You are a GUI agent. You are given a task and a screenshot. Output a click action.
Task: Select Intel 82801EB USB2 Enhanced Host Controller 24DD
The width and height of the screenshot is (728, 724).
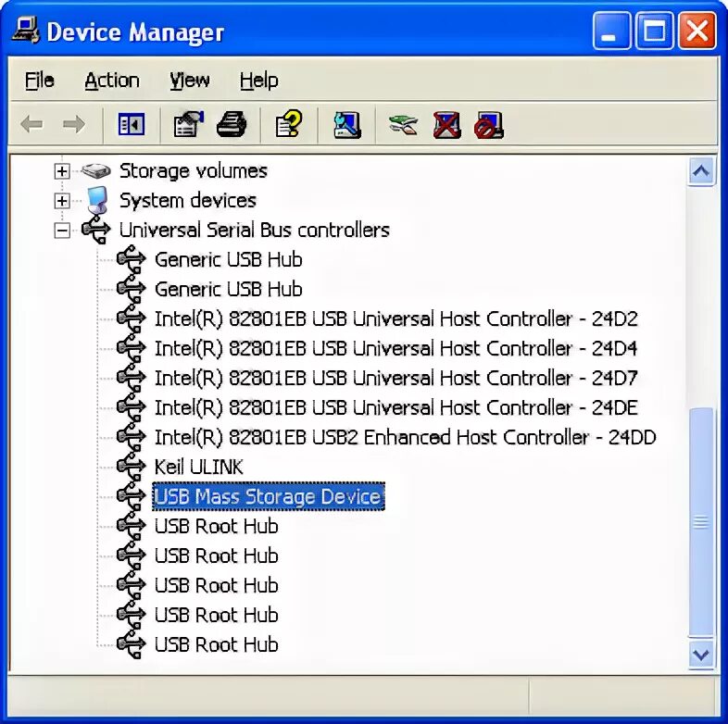[406, 437]
